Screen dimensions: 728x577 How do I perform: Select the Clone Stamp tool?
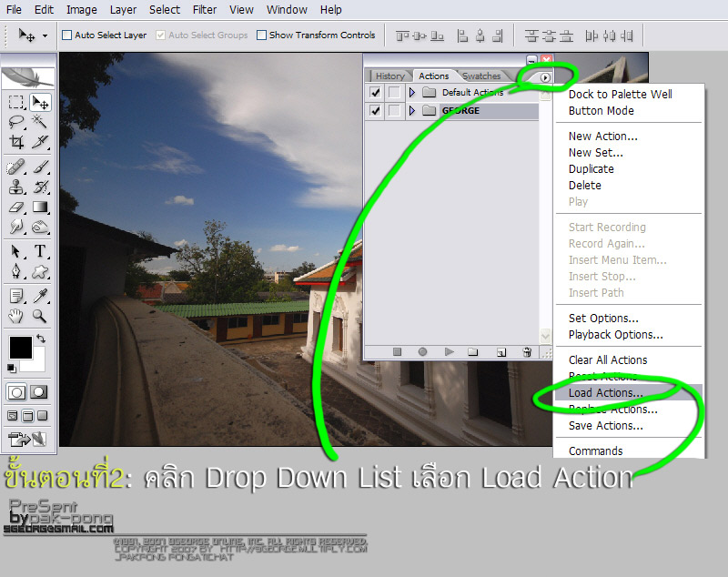pos(16,187)
